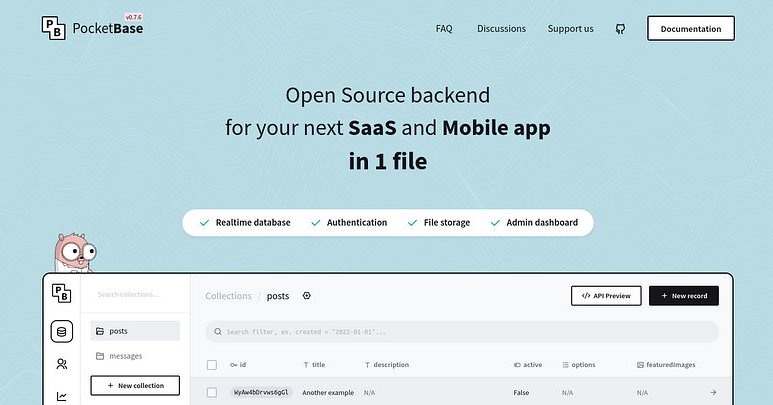Sort by the id column header
Viewport: 773px width, 405px height.
[x=238, y=365]
